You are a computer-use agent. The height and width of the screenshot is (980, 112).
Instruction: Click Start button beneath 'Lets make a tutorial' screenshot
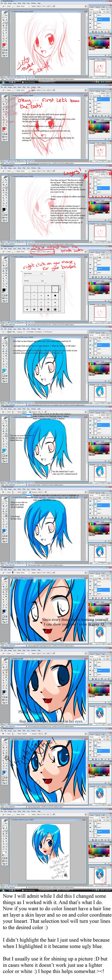coord(3,81)
